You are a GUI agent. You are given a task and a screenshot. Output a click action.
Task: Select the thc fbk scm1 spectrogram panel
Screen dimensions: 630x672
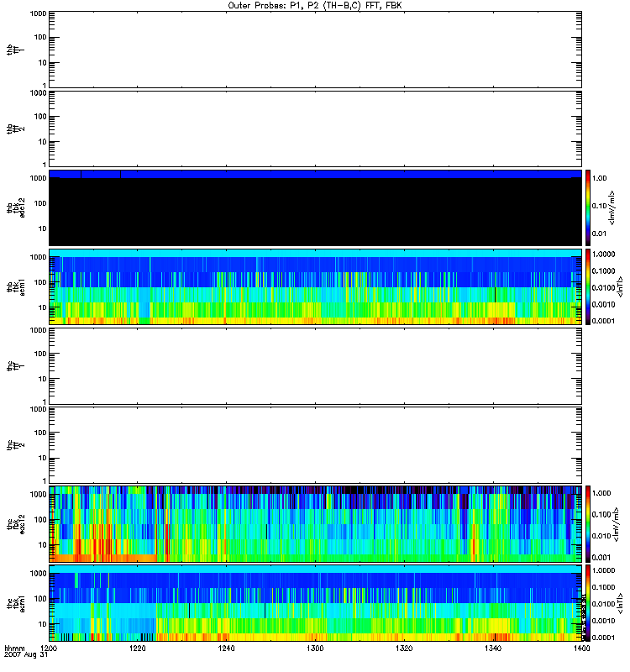tap(315, 602)
